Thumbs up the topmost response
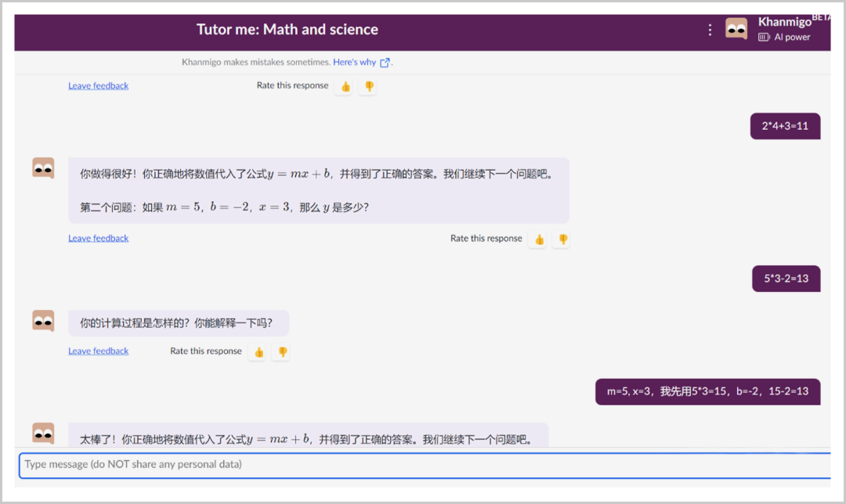This screenshot has height=504, width=846. [345, 86]
